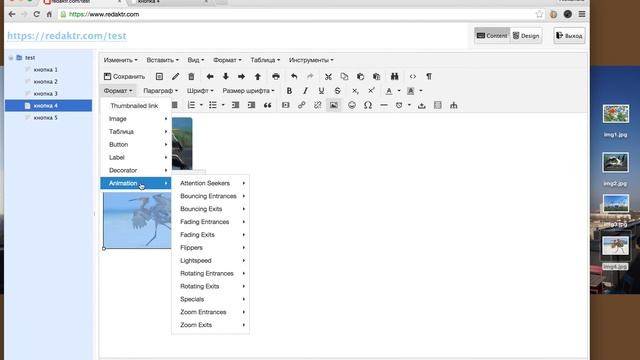Screen dimensions: 640x360
Task: Open the Вставить menu
Action: pos(162,60)
